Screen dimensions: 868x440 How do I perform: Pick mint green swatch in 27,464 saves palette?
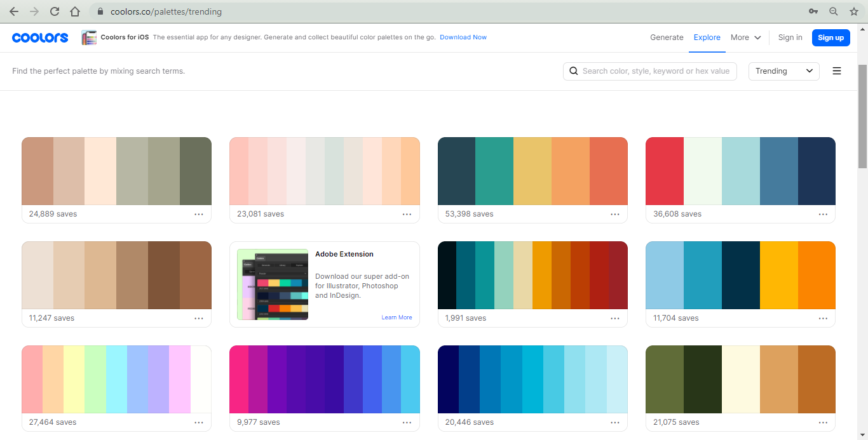point(95,379)
